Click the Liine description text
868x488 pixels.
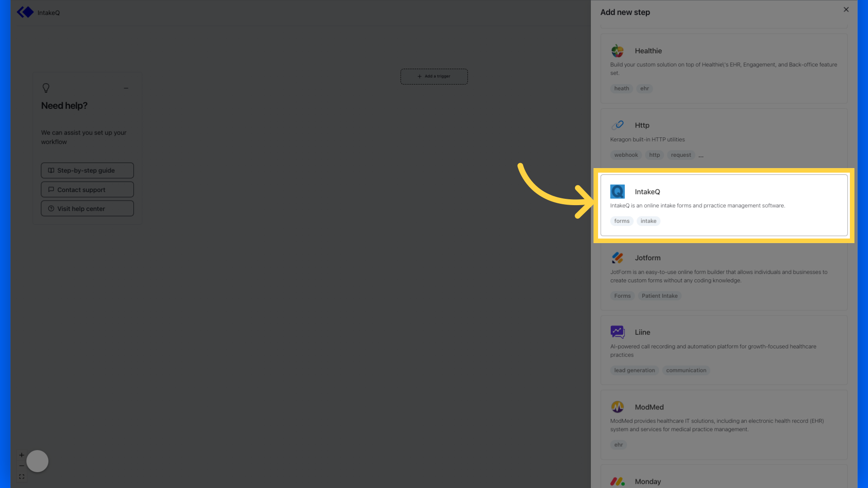pos(713,351)
